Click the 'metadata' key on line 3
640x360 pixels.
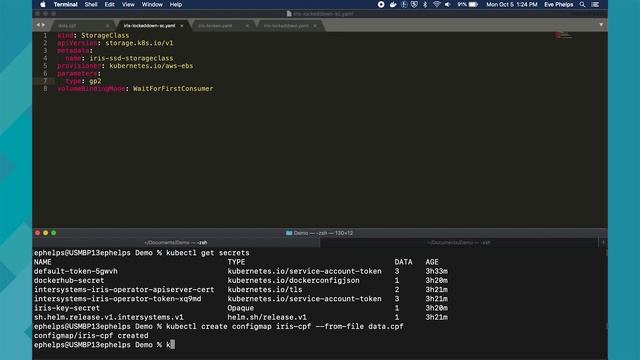[x=73, y=51]
